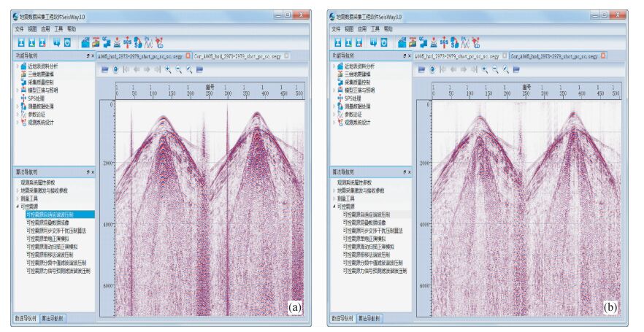
Task: Click the LD toolbar icon in left window
Action: point(159,42)
